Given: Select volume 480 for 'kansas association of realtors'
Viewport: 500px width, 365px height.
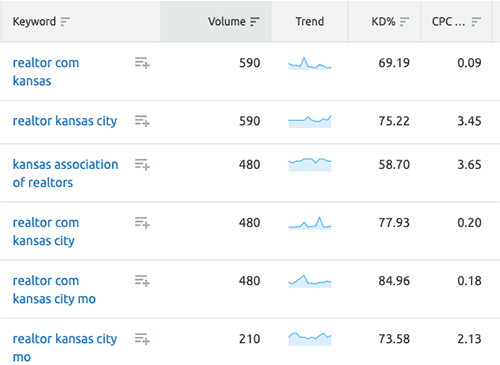Looking at the screenshot, I should click(x=249, y=165).
